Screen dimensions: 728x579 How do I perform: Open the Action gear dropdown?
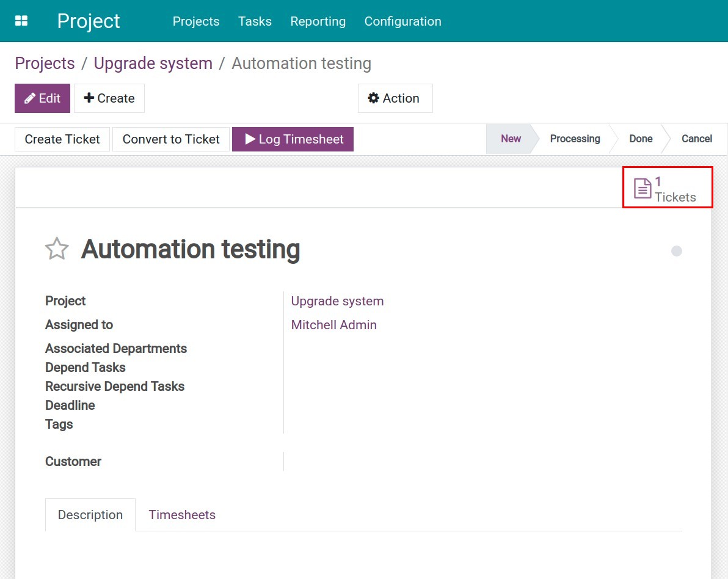pyautogui.click(x=395, y=98)
